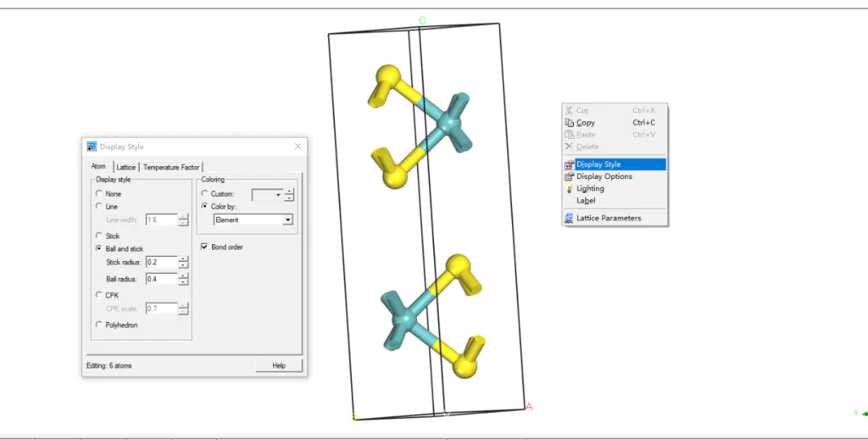The image size is (868, 440).
Task: Choose Paste from the context menu
Action: click(615, 134)
